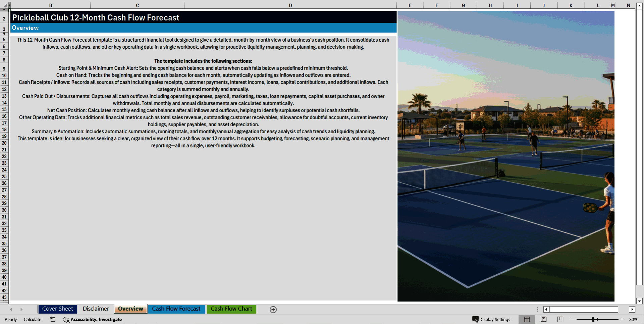Switch to the Cash Flow Forecast tab
The width and height of the screenshot is (644, 324).
176,309
